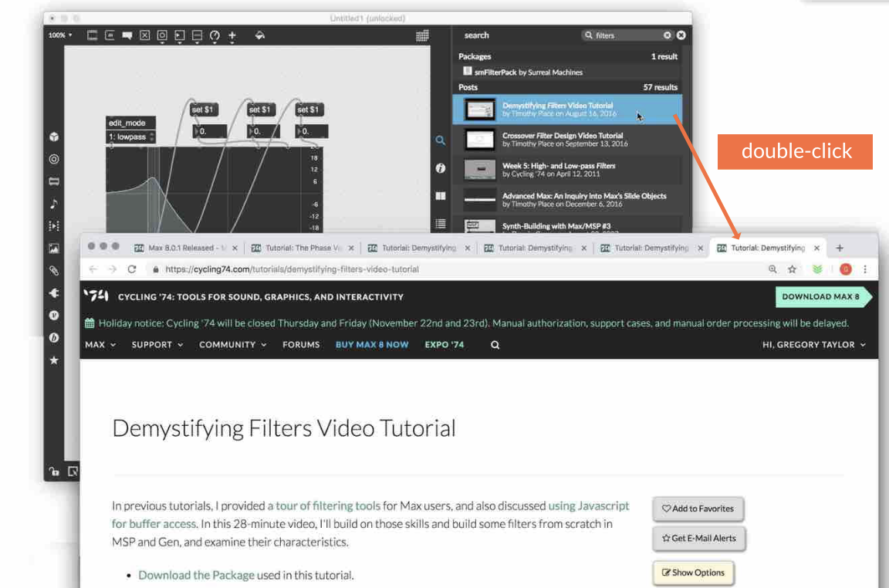Toggle the patcher lock icon
Screen dimensions: 889x588
tap(54, 471)
